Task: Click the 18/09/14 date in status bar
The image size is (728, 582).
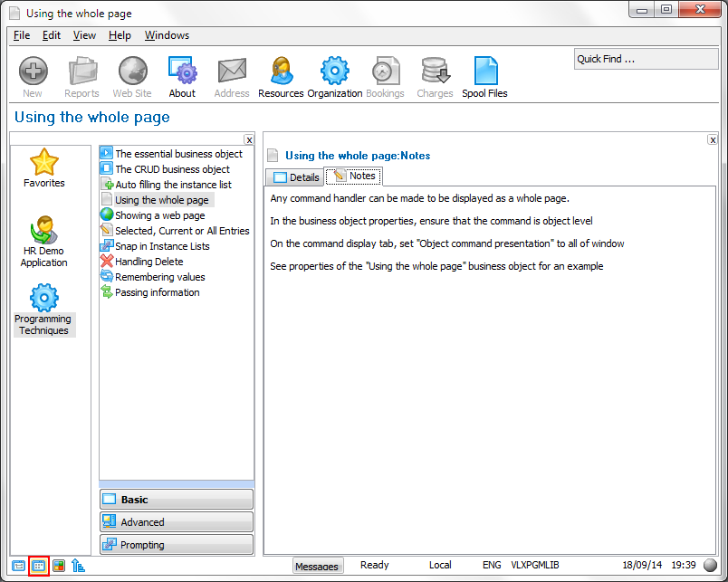Action: pyautogui.click(x=642, y=565)
